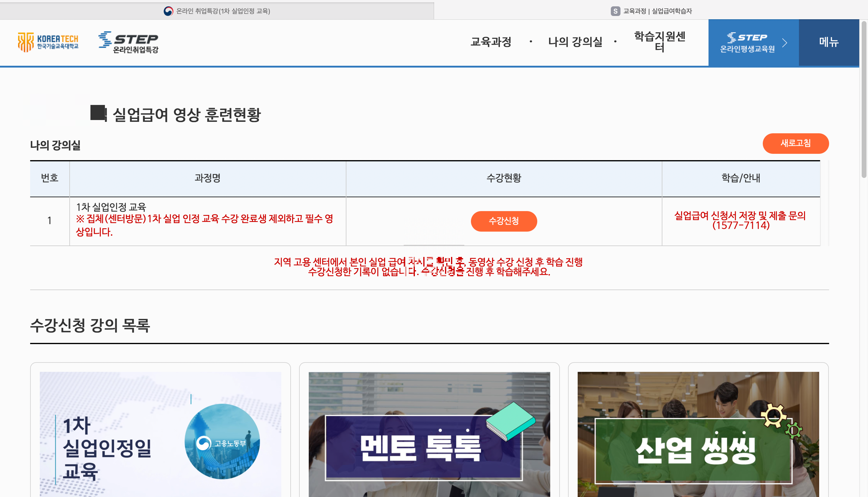Click the vertical page scrollbar
The image size is (868, 497).
863,99
